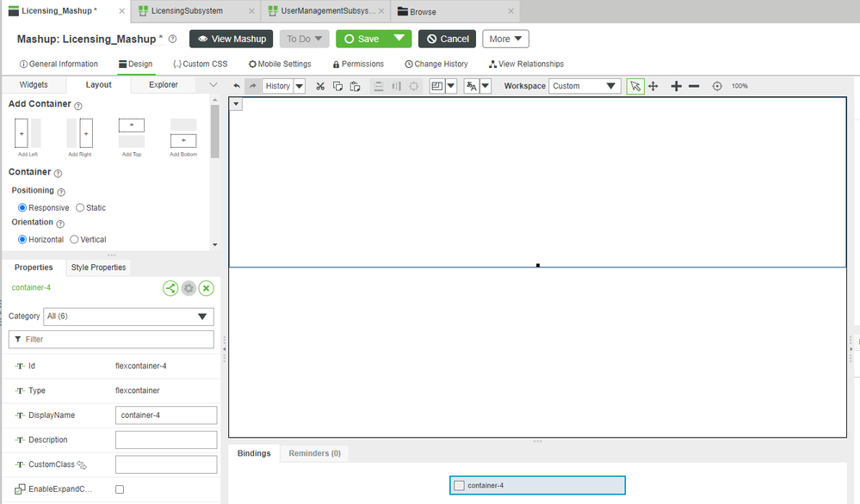Screen dimensions: 860x504
Task: Open the Save split-button arrow
Action: tap(399, 39)
